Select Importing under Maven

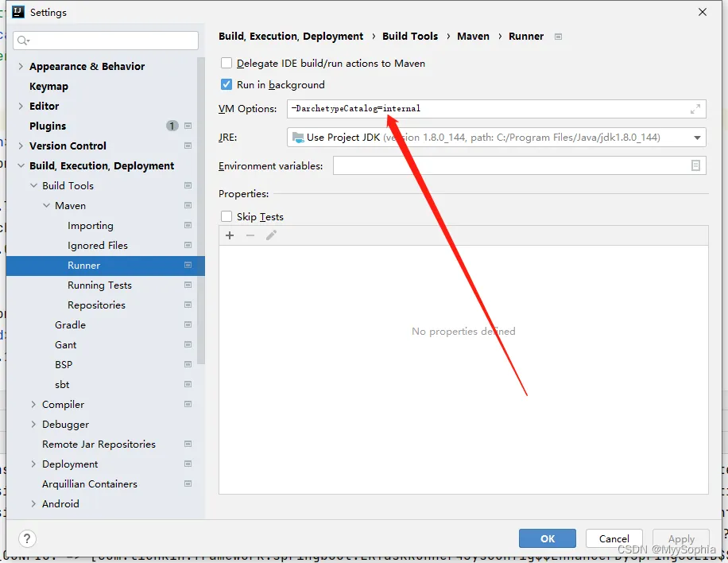[91, 226]
